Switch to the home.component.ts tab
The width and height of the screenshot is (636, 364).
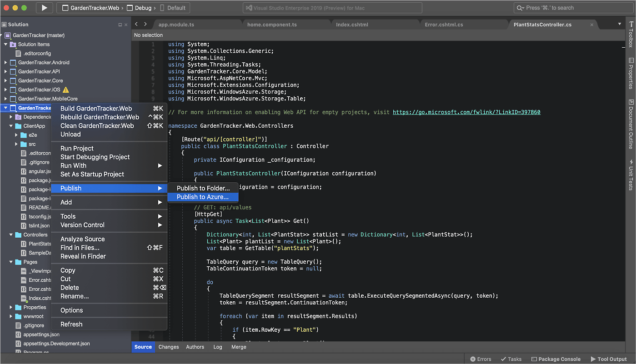[x=272, y=25]
